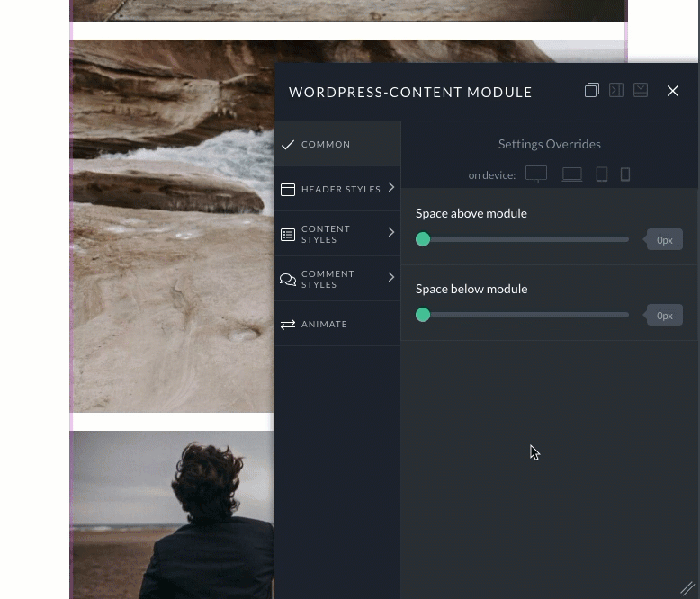
Task: Dock panel to the bottom icon
Action: click(x=641, y=90)
